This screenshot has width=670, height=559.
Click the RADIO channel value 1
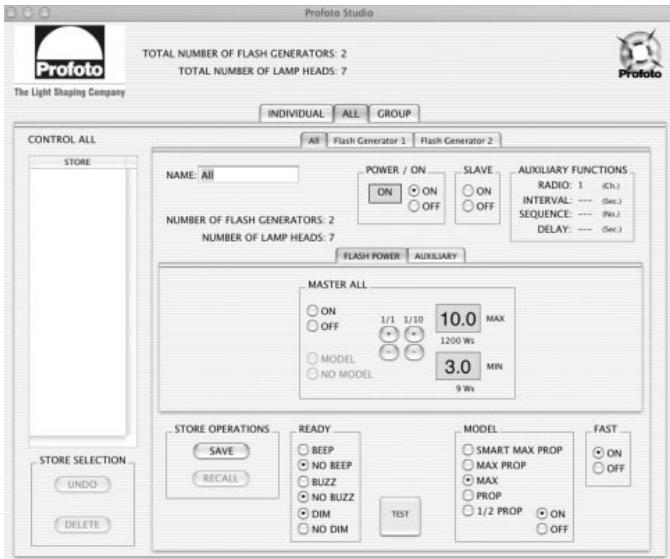(581, 185)
